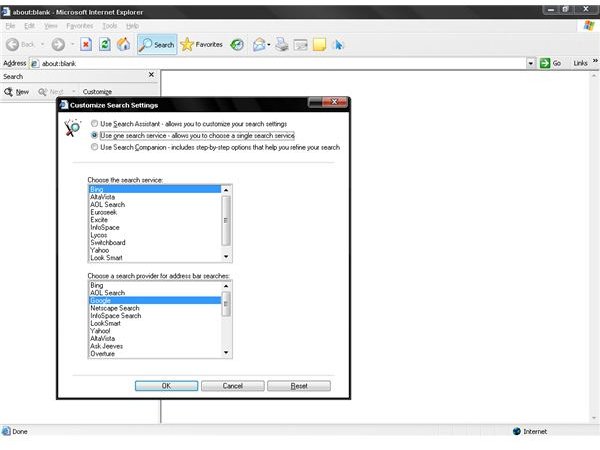Click the Mail envelope icon
600x450 pixels.
coord(259,45)
